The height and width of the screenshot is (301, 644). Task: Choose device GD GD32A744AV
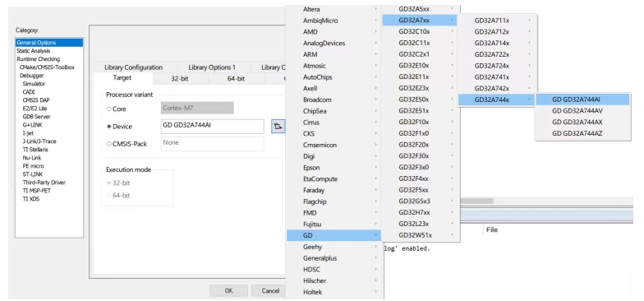[x=582, y=110]
